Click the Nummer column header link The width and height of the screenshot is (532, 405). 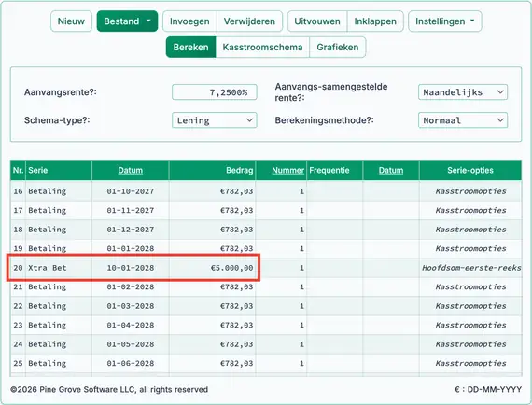[287, 170]
